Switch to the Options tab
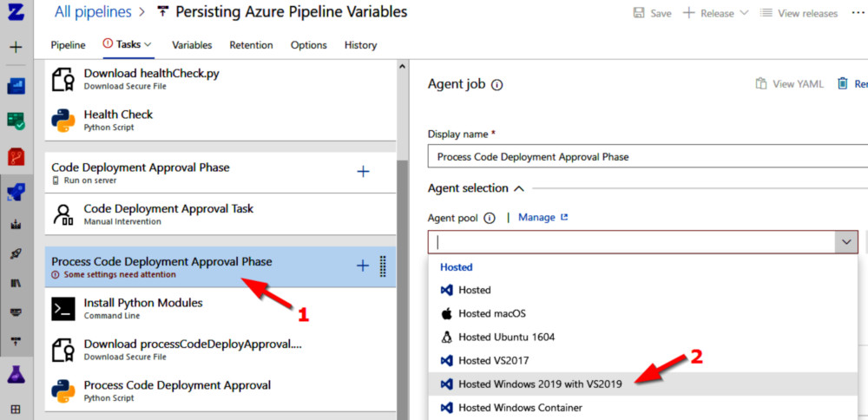This screenshot has width=868, height=420. click(309, 45)
